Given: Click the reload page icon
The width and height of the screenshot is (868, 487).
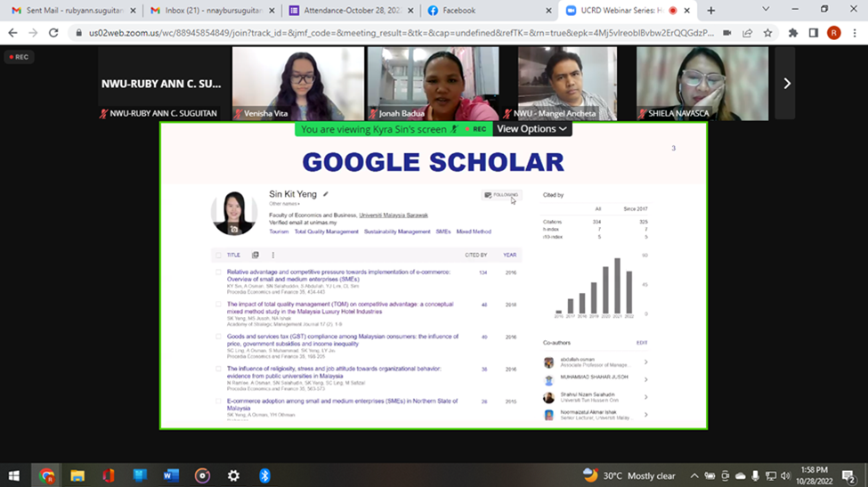Looking at the screenshot, I should (54, 33).
